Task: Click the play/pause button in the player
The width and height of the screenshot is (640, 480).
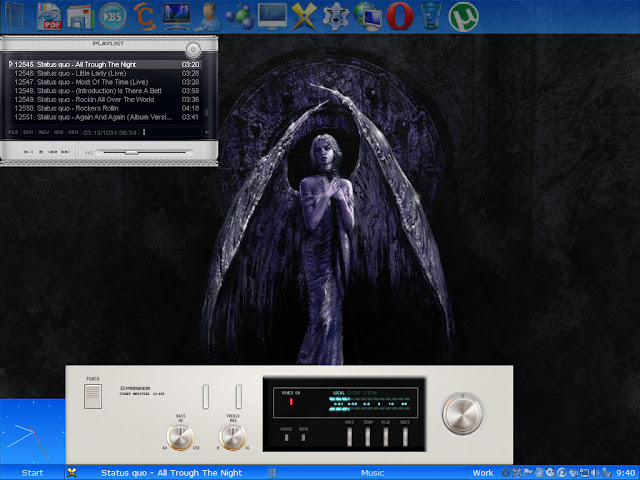Action: pyautogui.click(x=28, y=152)
